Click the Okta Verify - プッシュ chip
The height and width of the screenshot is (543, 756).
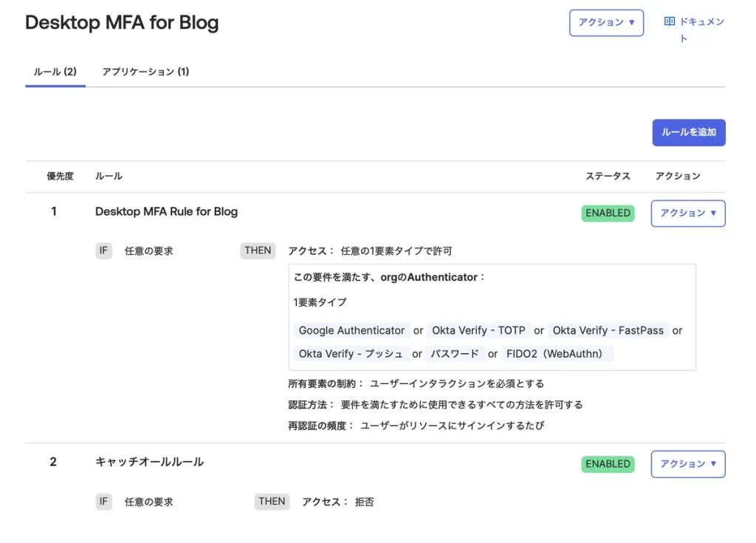tap(351, 354)
